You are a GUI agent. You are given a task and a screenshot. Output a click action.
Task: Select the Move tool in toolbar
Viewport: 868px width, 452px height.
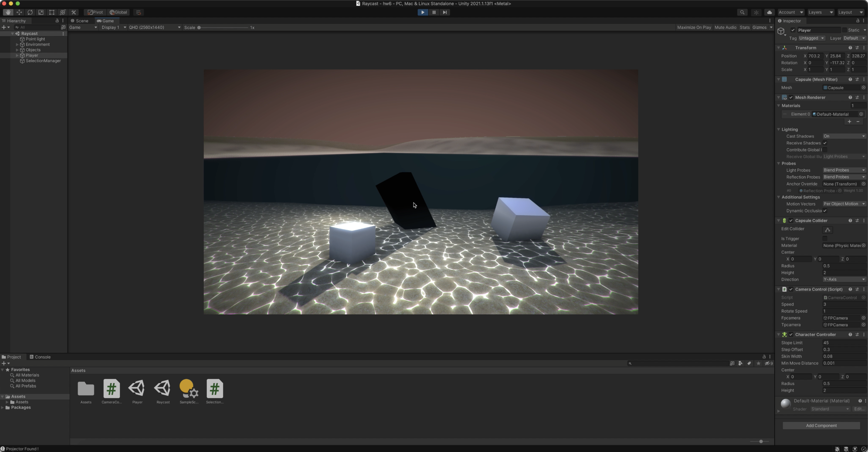pos(19,12)
